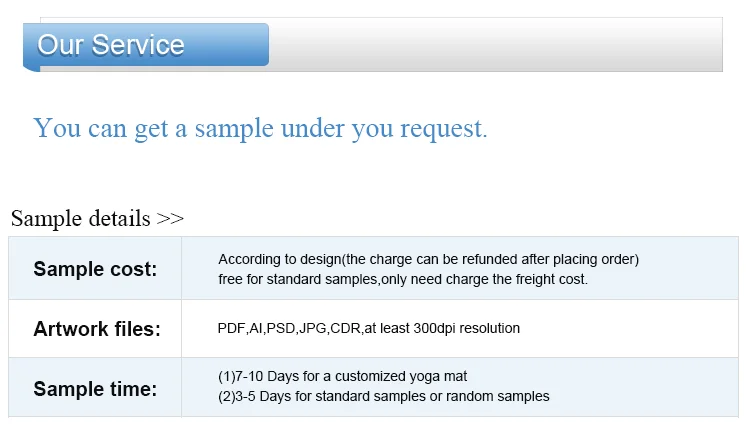The width and height of the screenshot is (750, 429).
Task: Select the blue sample request headline
Action: pyautogui.click(x=260, y=129)
